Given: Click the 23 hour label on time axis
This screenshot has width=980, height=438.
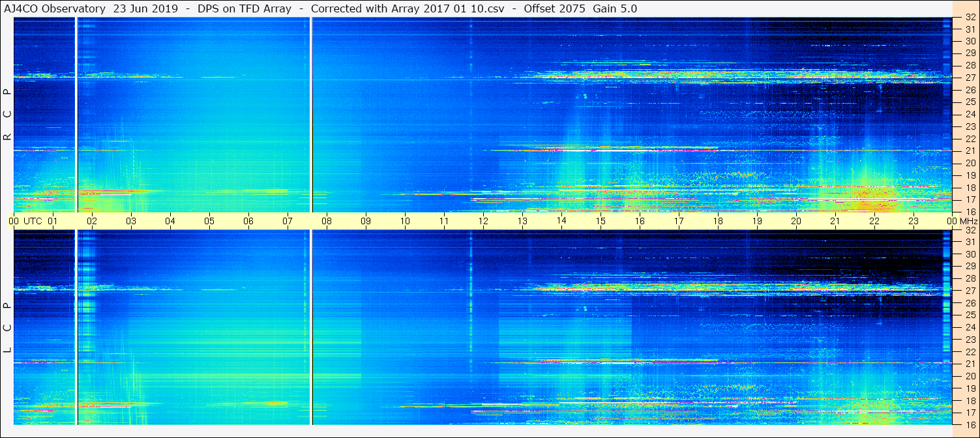Looking at the screenshot, I should pyautogui.click(x=913, y=221).
